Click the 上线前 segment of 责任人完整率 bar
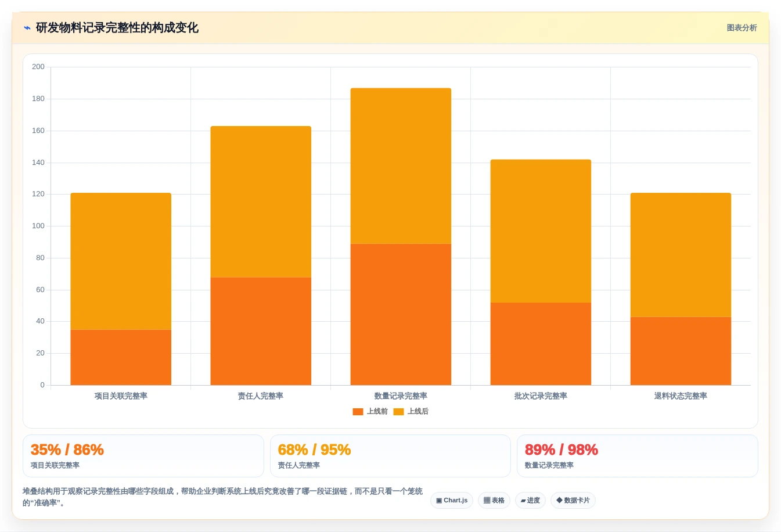The width and height of the screenshot is (781, 532). (261, 331)
